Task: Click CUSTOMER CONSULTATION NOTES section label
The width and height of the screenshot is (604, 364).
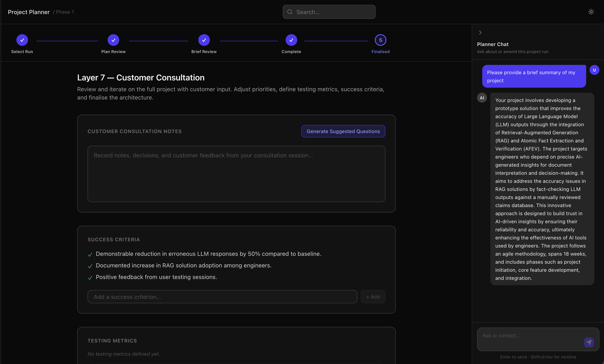Action: [135, 131]
